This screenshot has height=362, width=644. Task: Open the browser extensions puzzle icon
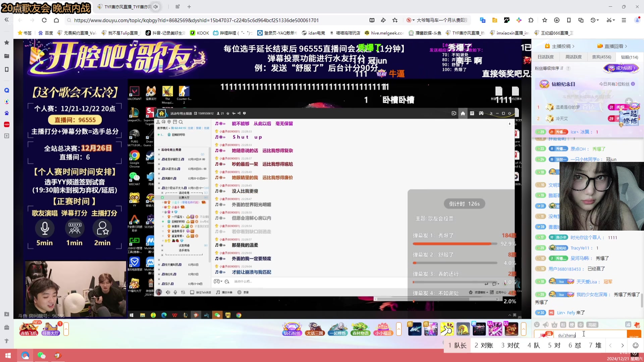tap(531, 20)
